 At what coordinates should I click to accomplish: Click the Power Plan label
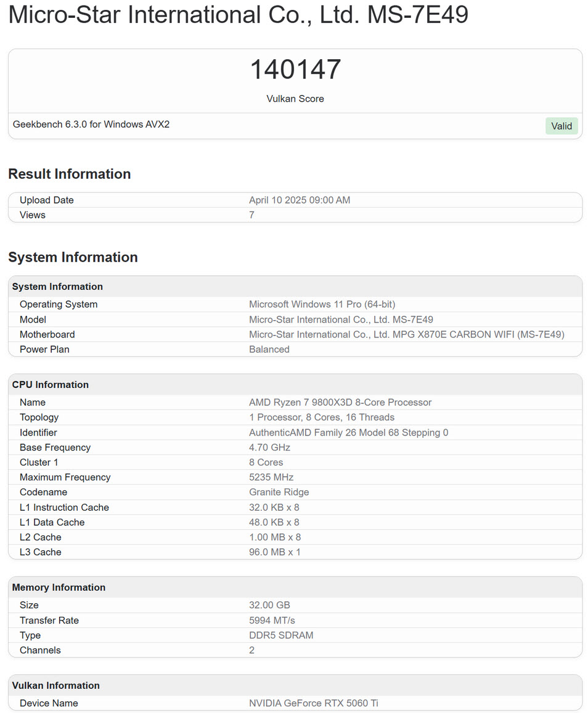click(x=44, y=349)
